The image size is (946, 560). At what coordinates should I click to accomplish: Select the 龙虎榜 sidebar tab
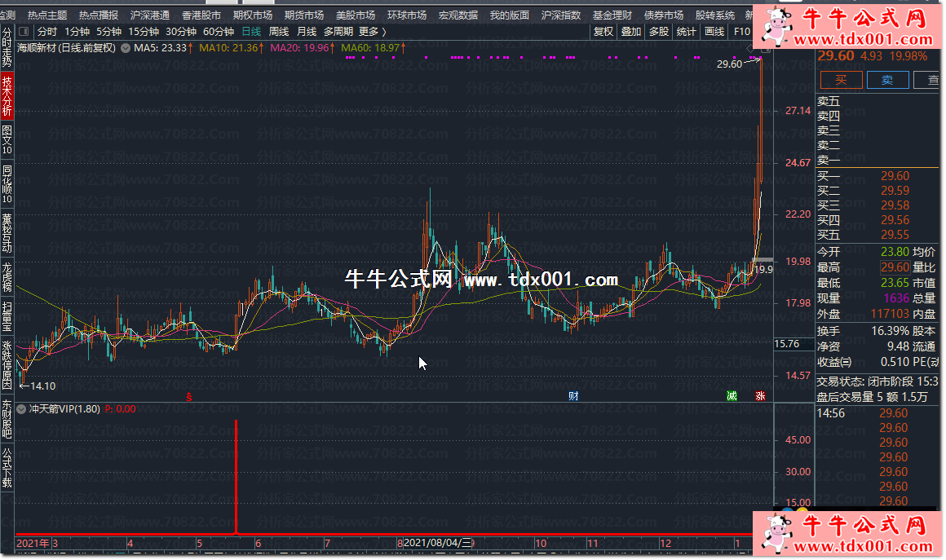(7, 276)
